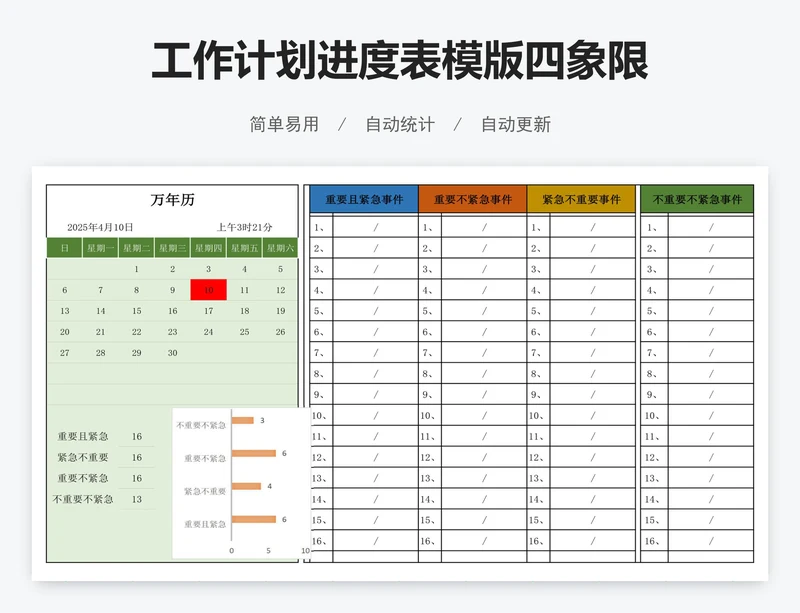Select the 星期一 weekday header
This screenshot has height=613, width=800.
[x=100, y=248]
